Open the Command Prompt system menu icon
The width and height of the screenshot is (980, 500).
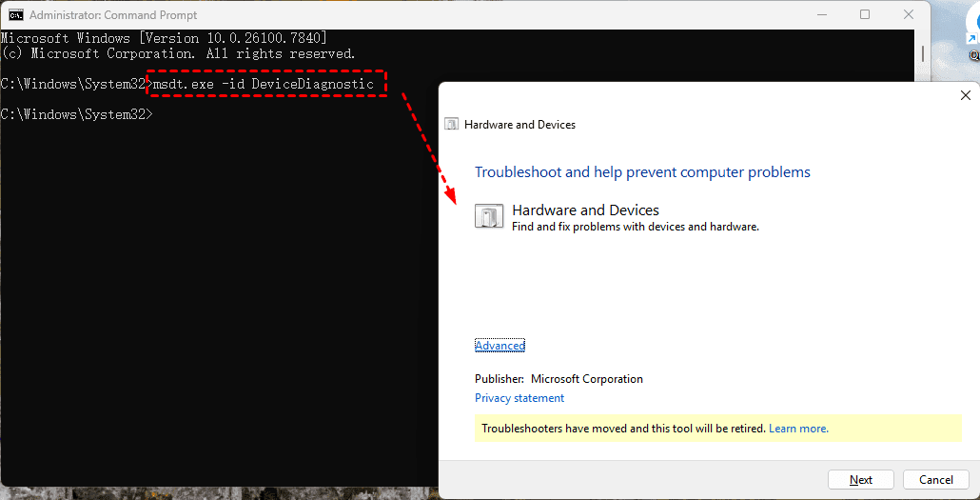pos(16,15)
